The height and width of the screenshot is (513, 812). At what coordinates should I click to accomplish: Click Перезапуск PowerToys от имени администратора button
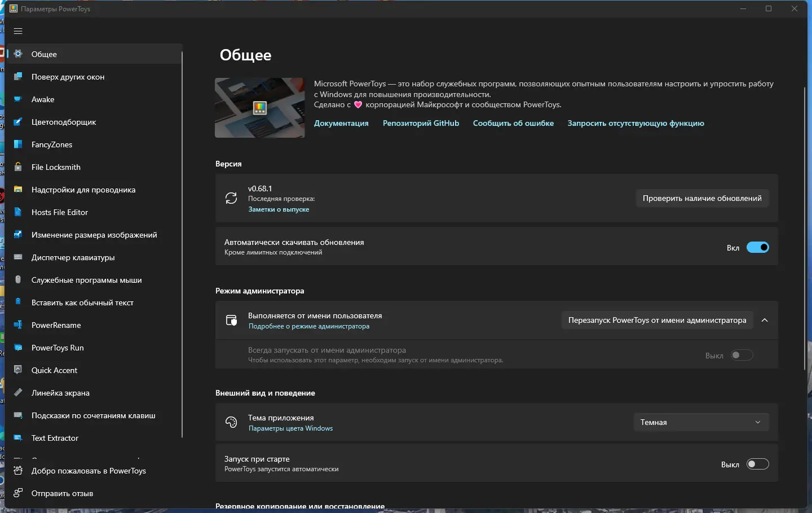tap(657, 320)
